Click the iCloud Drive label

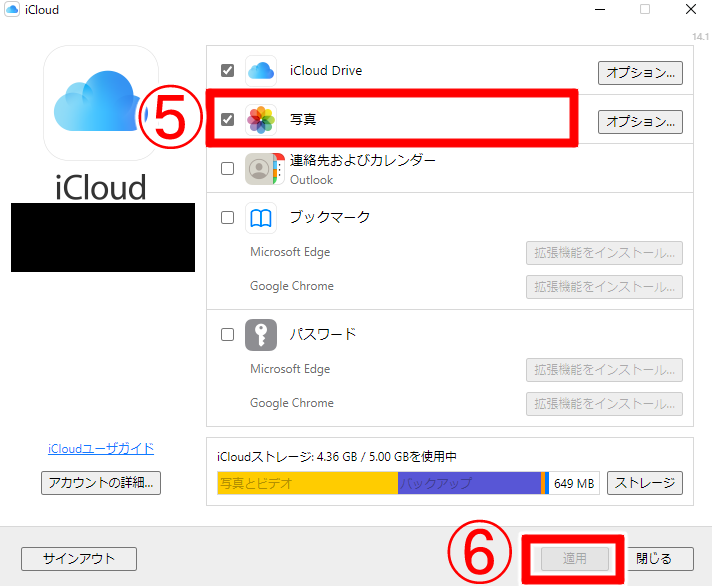click(x=326, y=71)
